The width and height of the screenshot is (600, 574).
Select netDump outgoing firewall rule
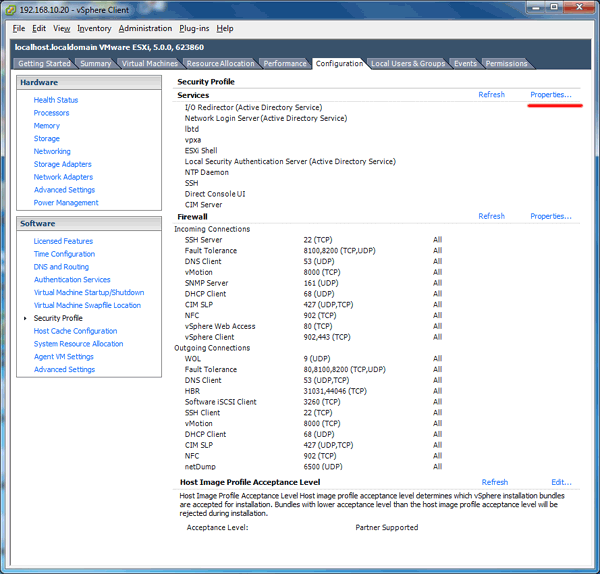pos(200,466)
